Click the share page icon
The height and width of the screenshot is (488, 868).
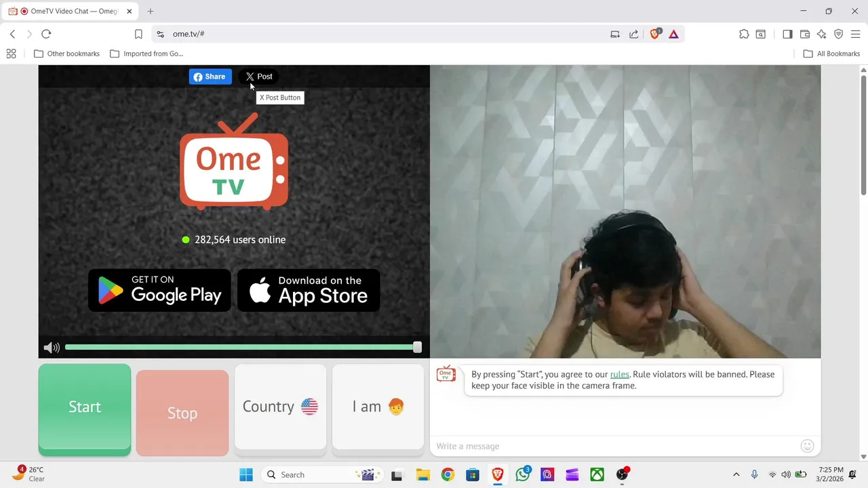pyautogui.click(x=634, y=34)
